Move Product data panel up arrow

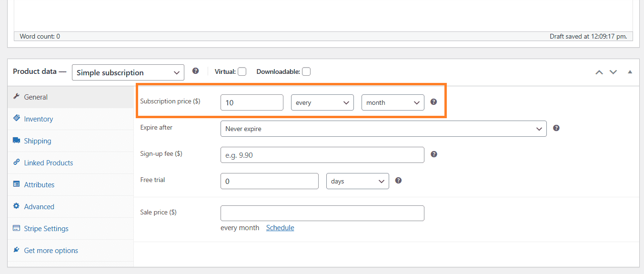pos(599,72)
